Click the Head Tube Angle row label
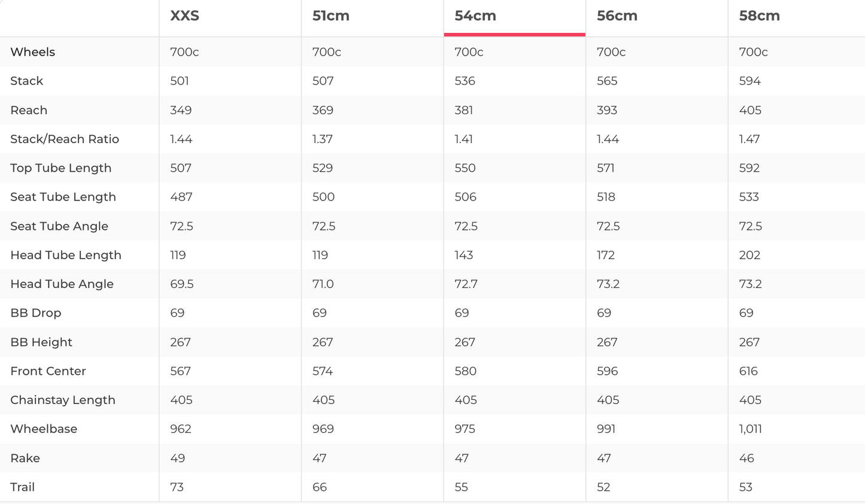This screenshot has height=504, width=865. pyautogui.click(x=62, y=284)
